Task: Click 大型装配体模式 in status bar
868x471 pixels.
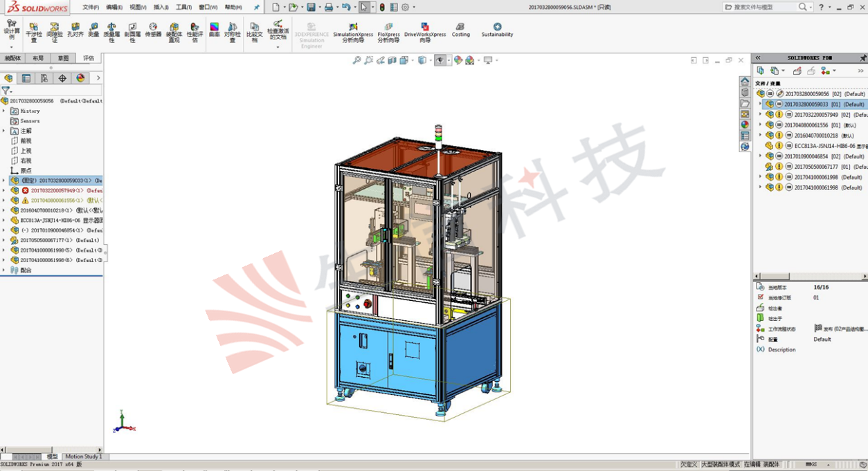Action: coord(720,465)
